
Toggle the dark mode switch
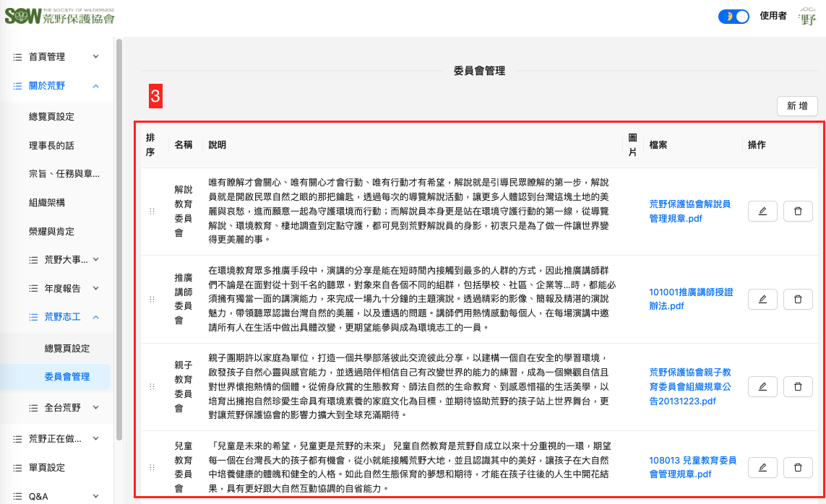click(733, 16)
